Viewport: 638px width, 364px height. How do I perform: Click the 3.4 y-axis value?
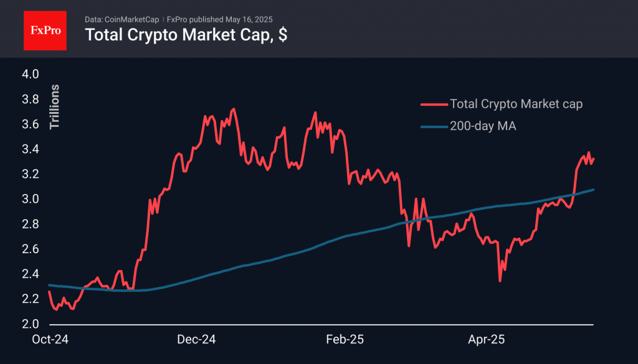point(31,149)
